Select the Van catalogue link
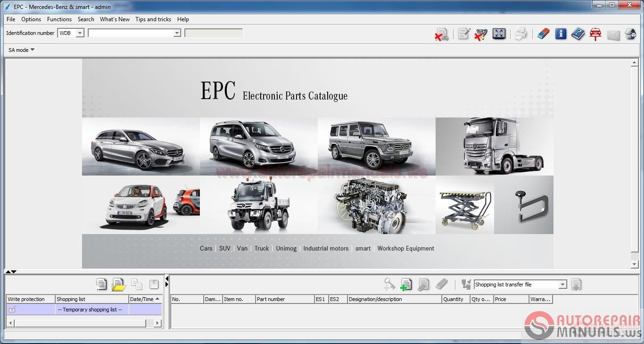 [x=242, y=248]
